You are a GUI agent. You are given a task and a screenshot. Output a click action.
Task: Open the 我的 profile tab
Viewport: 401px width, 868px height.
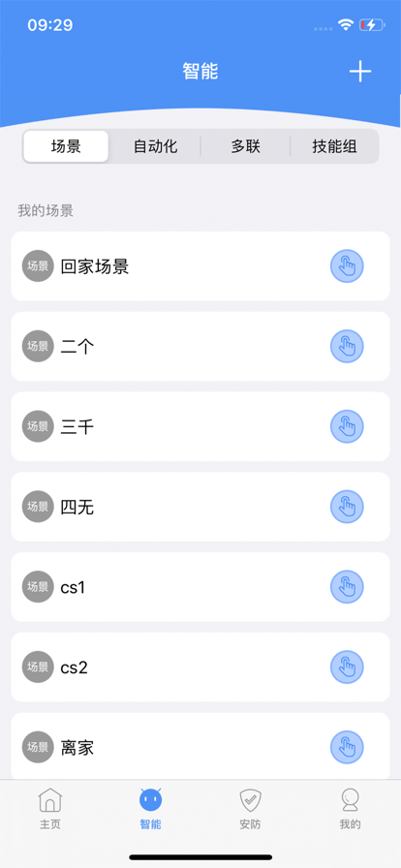[350, 809]
